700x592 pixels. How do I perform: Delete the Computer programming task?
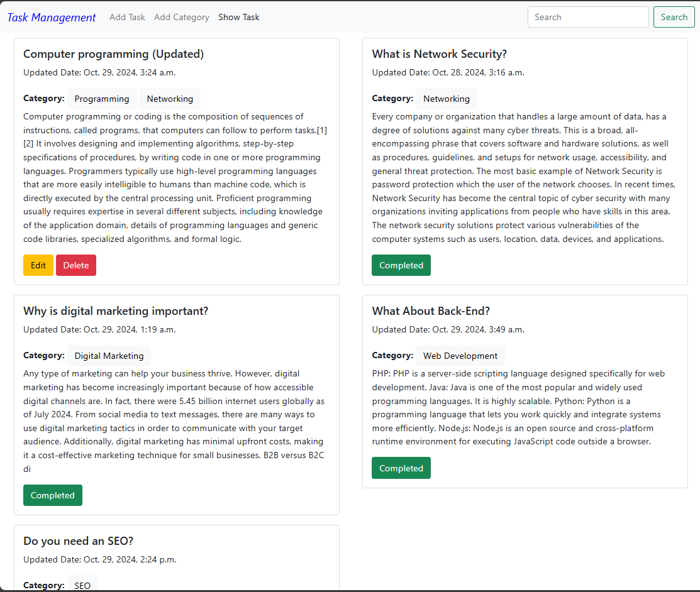tap(76, 265)
